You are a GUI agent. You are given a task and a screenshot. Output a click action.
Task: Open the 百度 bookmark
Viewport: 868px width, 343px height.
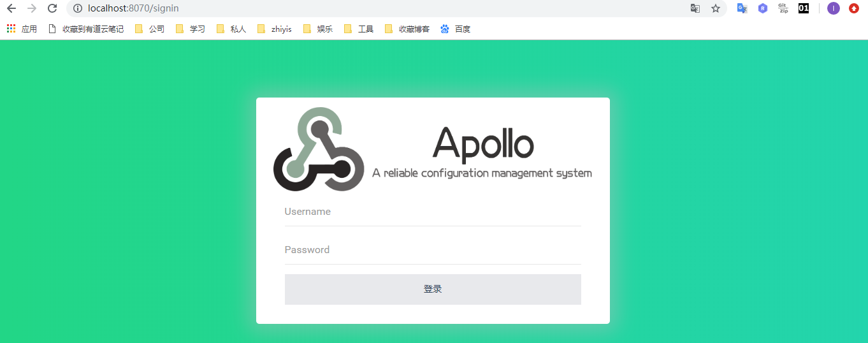456,29
